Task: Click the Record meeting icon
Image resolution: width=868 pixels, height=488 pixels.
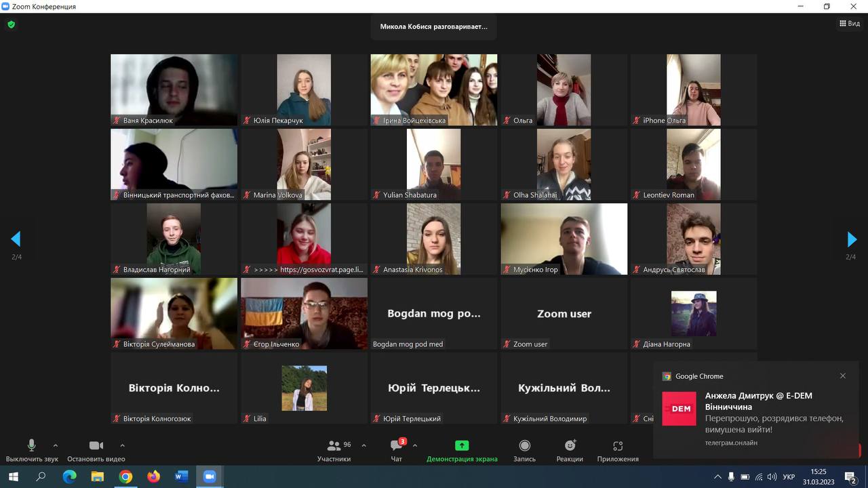Action: 524,446
